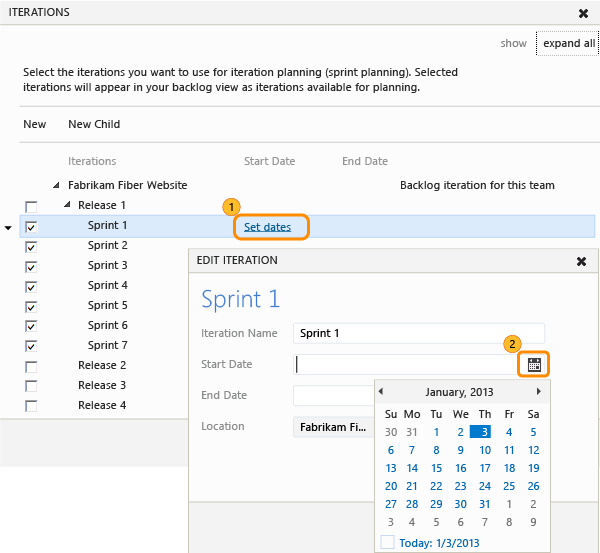The image size is (600, 553).
Task: Pick February 9 in the calendar
Action: click(533, 522)
